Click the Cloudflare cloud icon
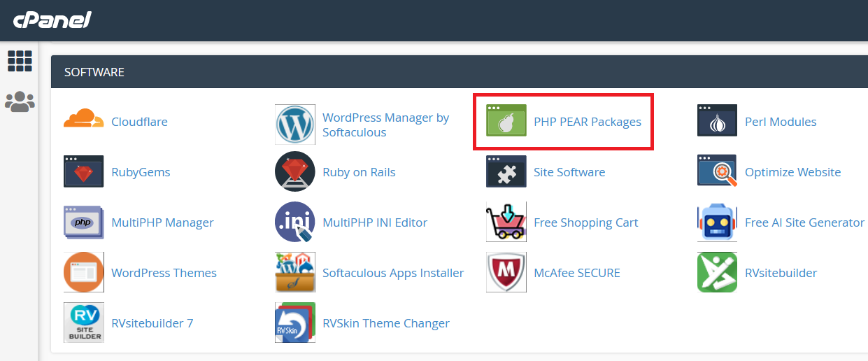The height and width of the screenshot is (361, 868). (x=83, y=120)
